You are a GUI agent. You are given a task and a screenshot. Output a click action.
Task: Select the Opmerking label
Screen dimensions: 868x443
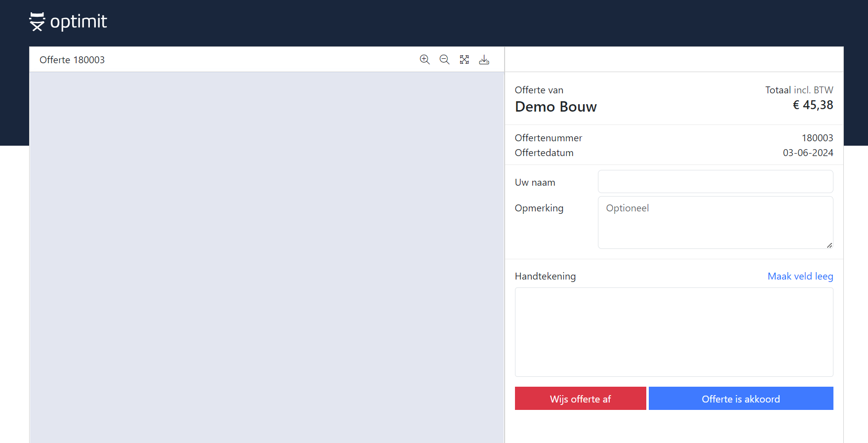(x=539, y=208)
